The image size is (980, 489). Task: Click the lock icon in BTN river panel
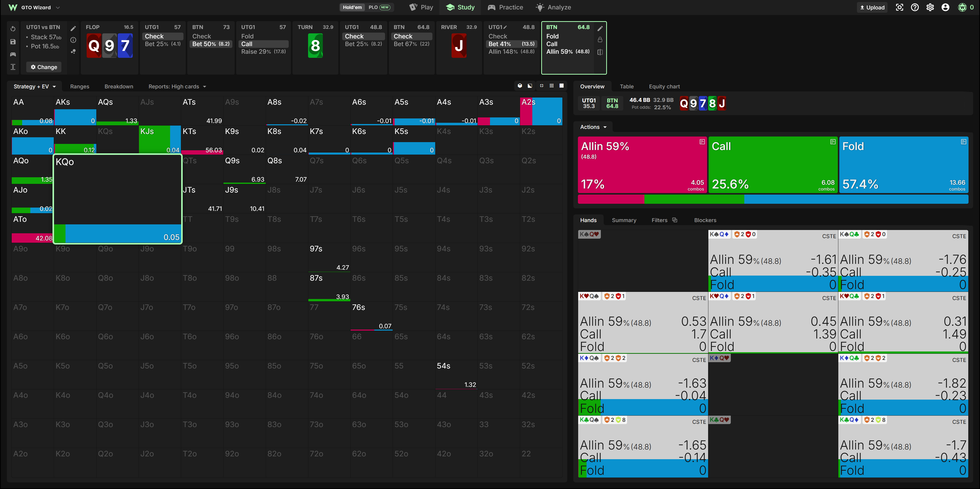pos(600,39)
